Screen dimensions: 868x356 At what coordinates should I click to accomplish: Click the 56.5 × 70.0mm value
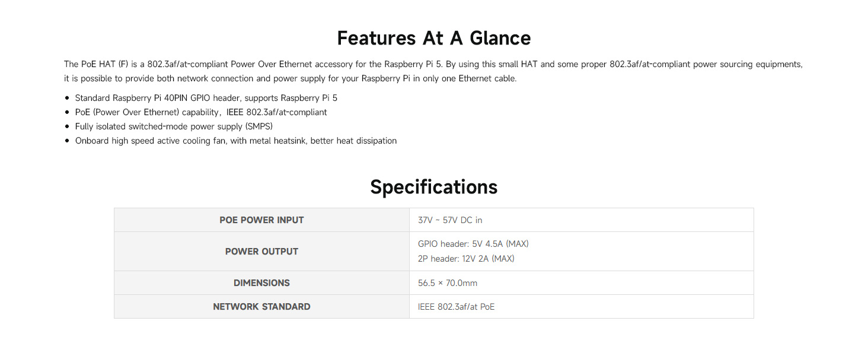pos(448,283)
